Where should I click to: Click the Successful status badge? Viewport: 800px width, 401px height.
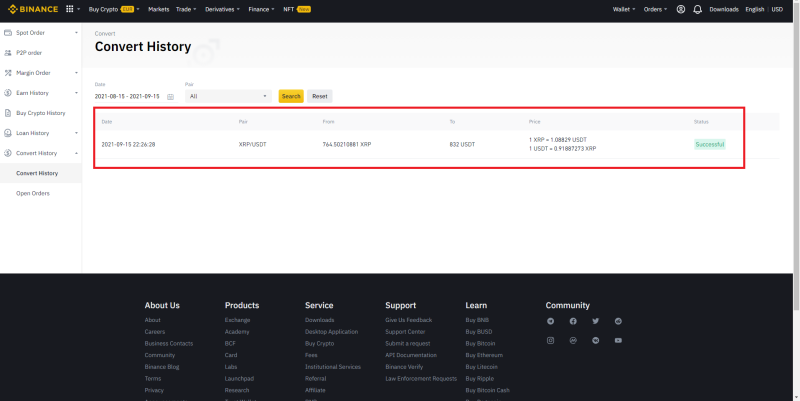pyautogui.click(x=710, y=144)
